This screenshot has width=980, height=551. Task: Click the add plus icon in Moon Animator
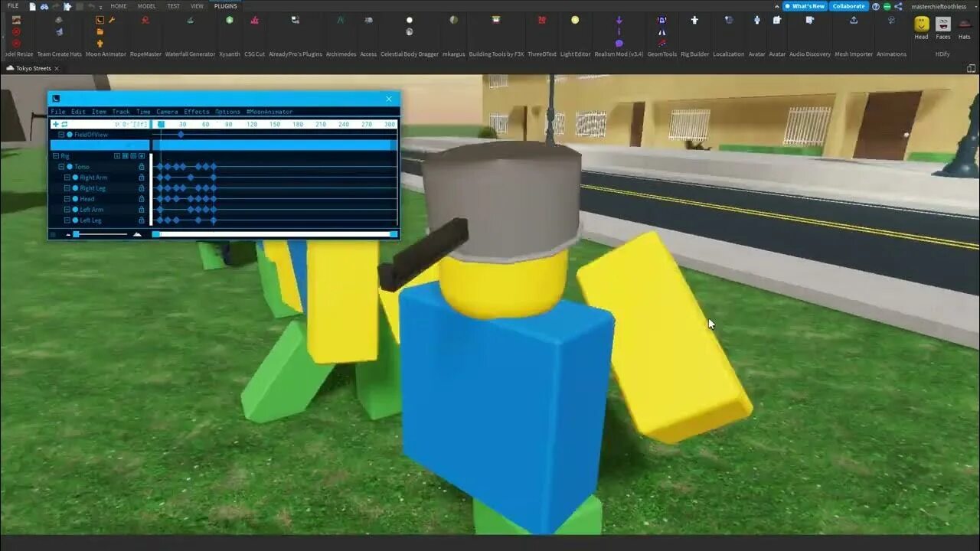[x=55, y=124]
